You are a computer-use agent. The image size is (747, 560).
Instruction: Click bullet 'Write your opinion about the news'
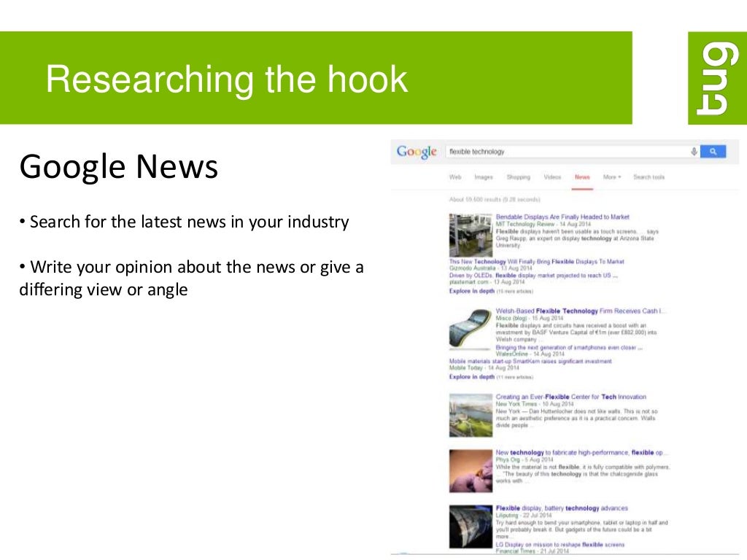(x=192, y=278)
